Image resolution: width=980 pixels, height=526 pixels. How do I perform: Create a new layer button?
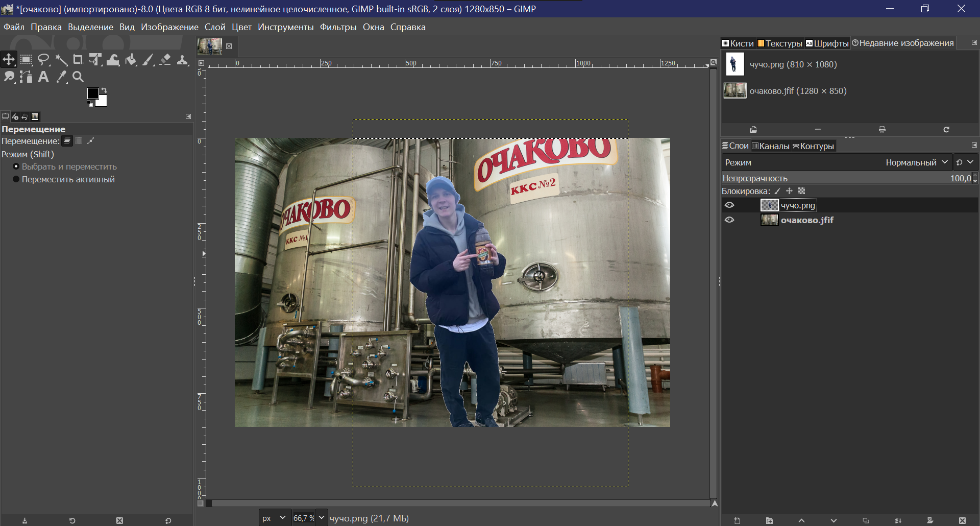pos(737,520)
